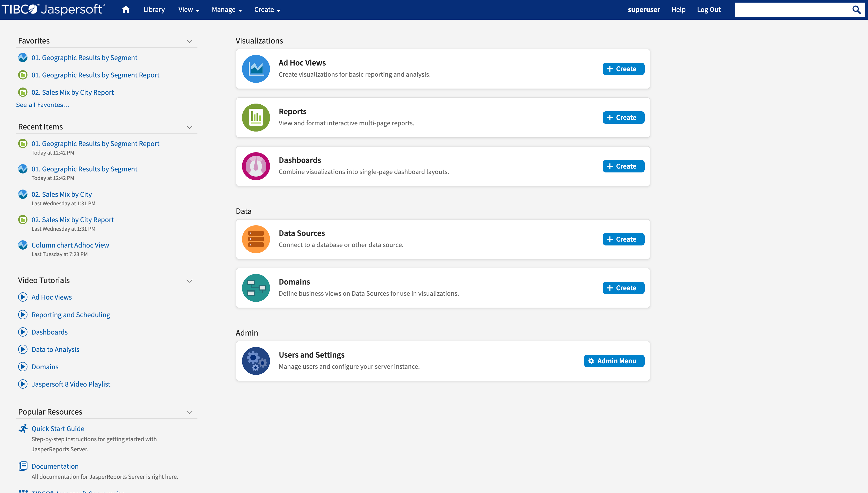The height and width of the screenshot is (493, 868).
Task: Create a new Domain
Action: tap(623, 288)
